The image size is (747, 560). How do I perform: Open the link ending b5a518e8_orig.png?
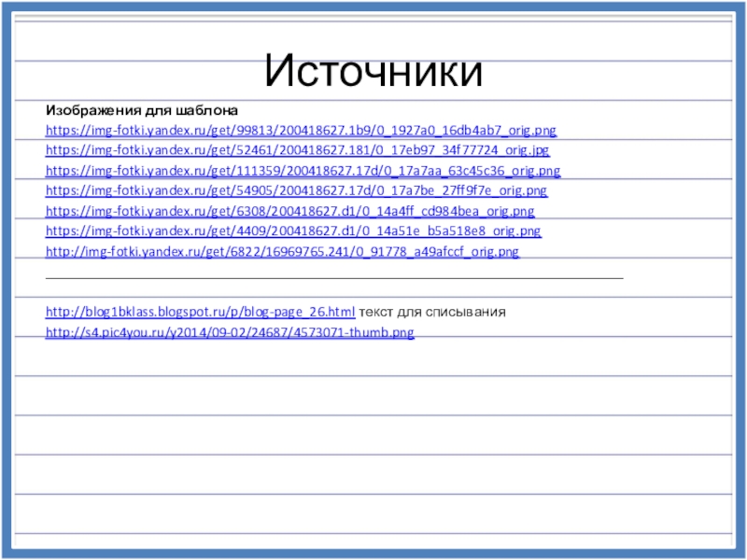(x=293, y=231)
